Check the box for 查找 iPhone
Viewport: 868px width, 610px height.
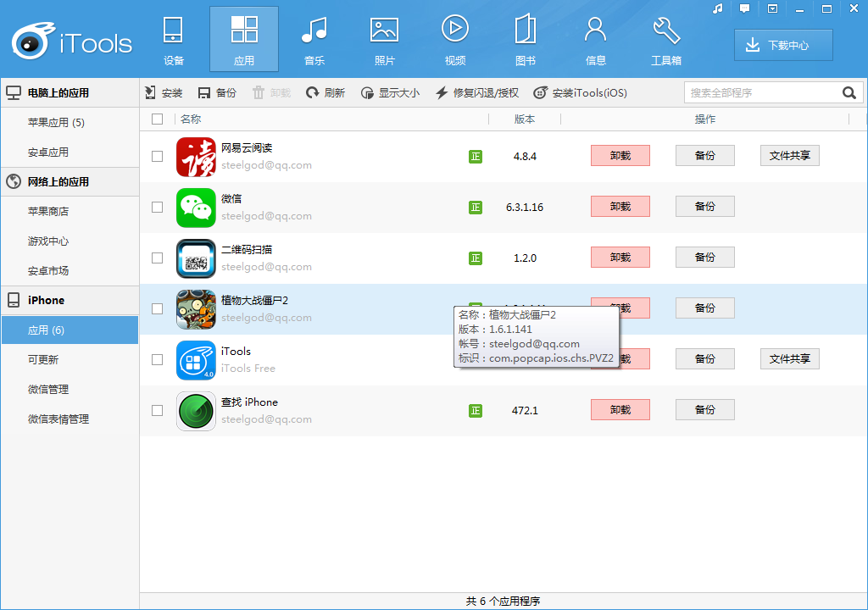tap(157, 411)
